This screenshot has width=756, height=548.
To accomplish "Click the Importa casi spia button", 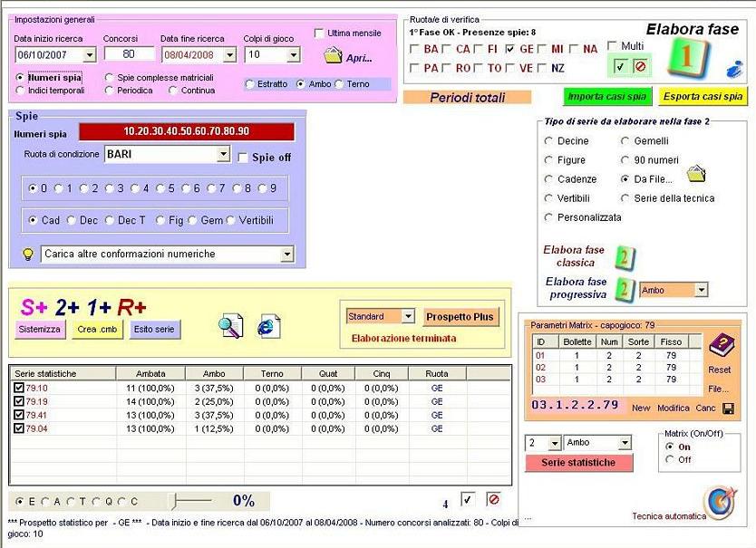I will 606,96.
